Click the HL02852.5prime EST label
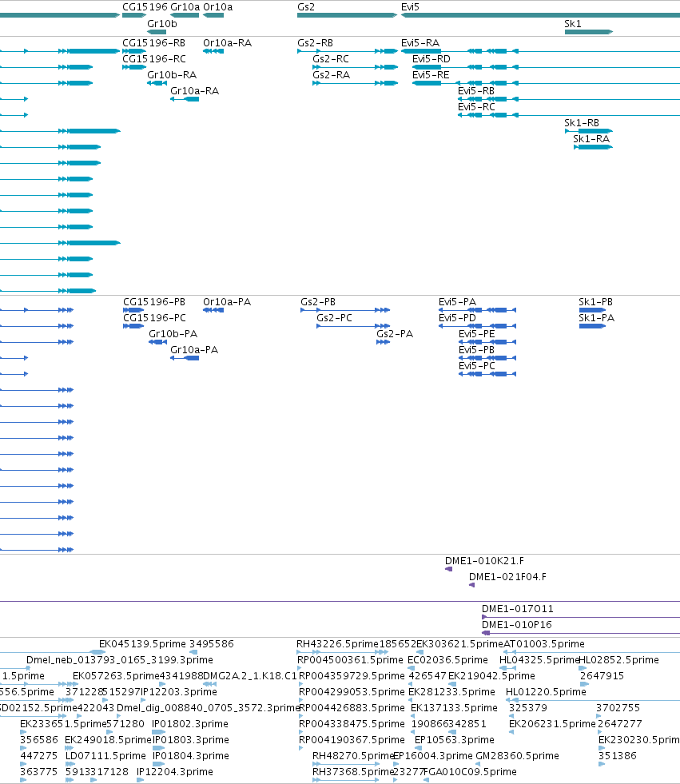The width and height of the screenshot is (680, 784). 619,660
